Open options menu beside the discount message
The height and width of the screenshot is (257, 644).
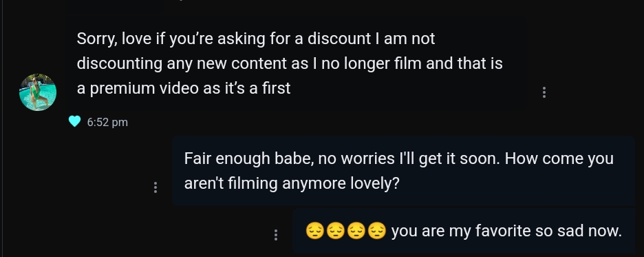544,92
